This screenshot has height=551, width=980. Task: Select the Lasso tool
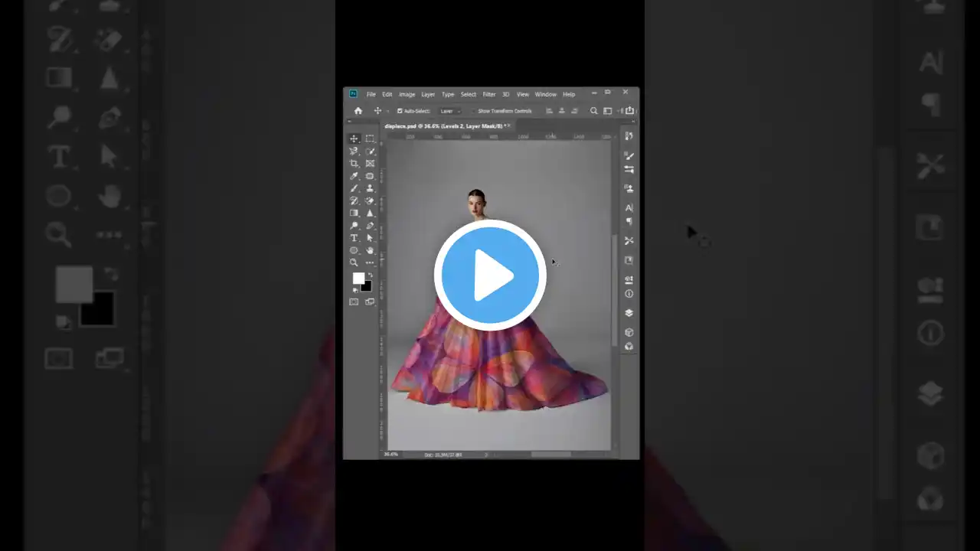(x=354, y=151)
